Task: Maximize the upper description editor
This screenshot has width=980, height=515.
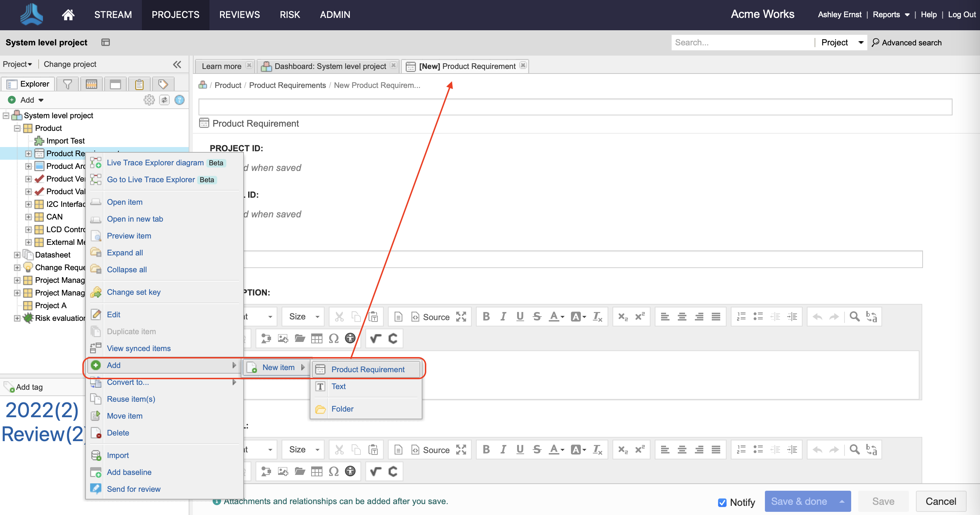Action: point(461,317)
